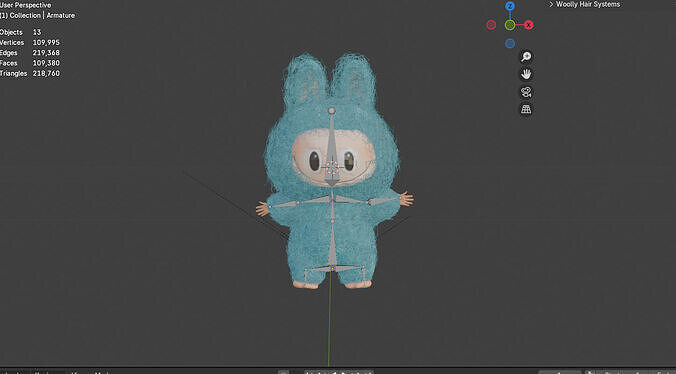Viewport: 676px width, 374px height.
Task: Click the red X axis gizmo handle
Action: point(529,25)
